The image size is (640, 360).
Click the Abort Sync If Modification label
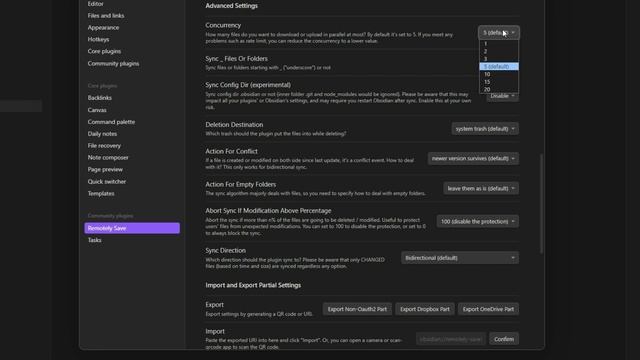[x=268, y=211]
